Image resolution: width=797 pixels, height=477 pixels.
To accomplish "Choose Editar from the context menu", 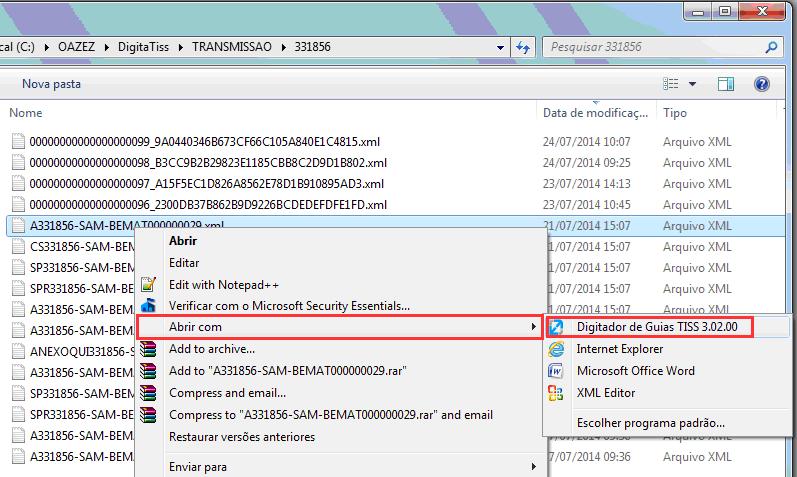I will [x=184, y=263].
